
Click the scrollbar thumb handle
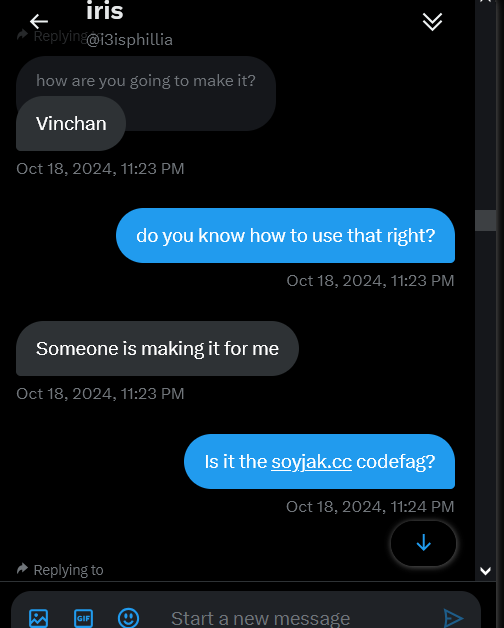coord(486,220)
